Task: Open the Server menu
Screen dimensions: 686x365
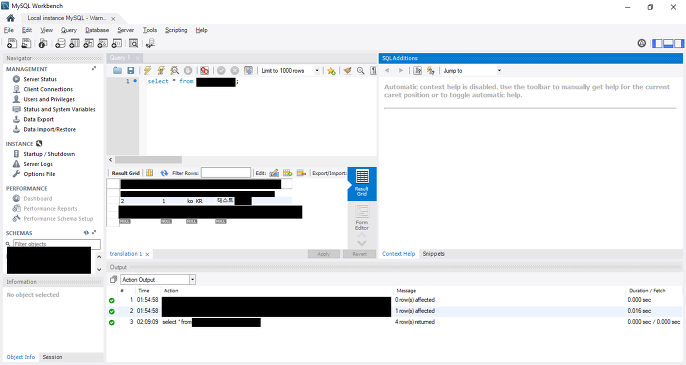Action: 126,30
